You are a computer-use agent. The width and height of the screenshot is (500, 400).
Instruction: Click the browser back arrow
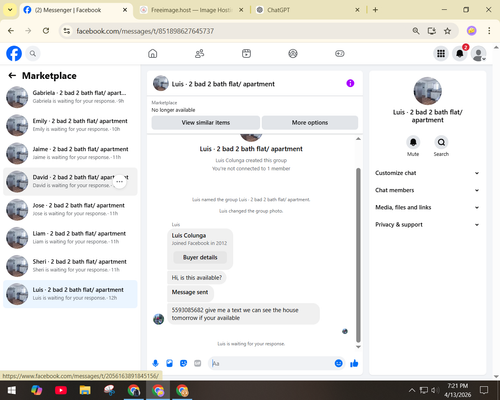[x=11, y=31]
